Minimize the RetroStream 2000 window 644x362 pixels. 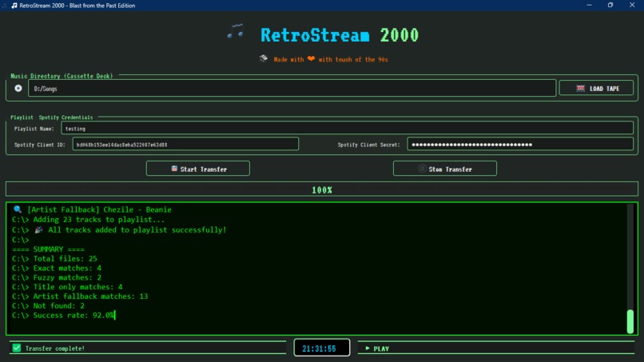coord(589,5)
